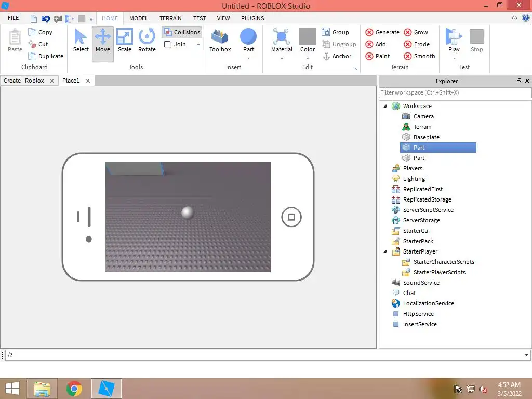The image size is (532, 399).
Task: Click the Add terrain tool
Action: pyautogui.click(x=376, y=44)
